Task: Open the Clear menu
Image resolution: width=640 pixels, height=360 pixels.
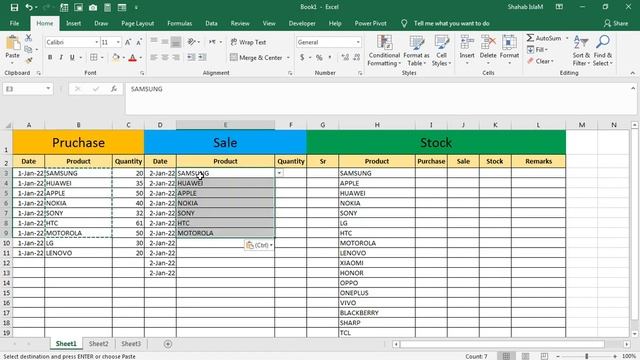Action: pos(540,61)
